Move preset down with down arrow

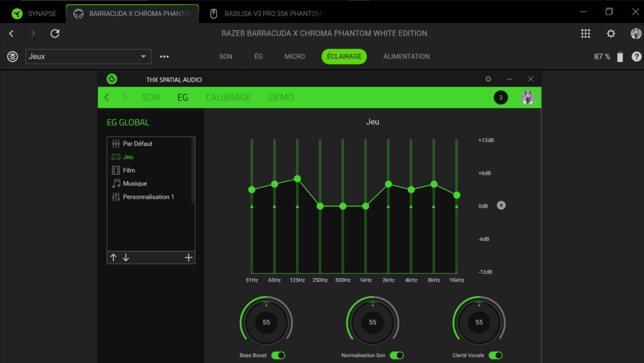pyautogui.click(x=126, y=258)
